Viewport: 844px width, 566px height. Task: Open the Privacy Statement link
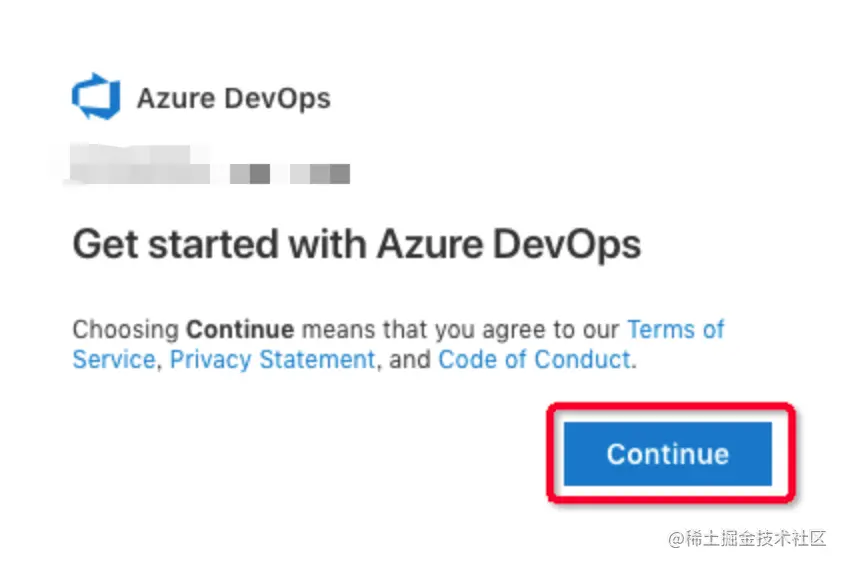272,359
